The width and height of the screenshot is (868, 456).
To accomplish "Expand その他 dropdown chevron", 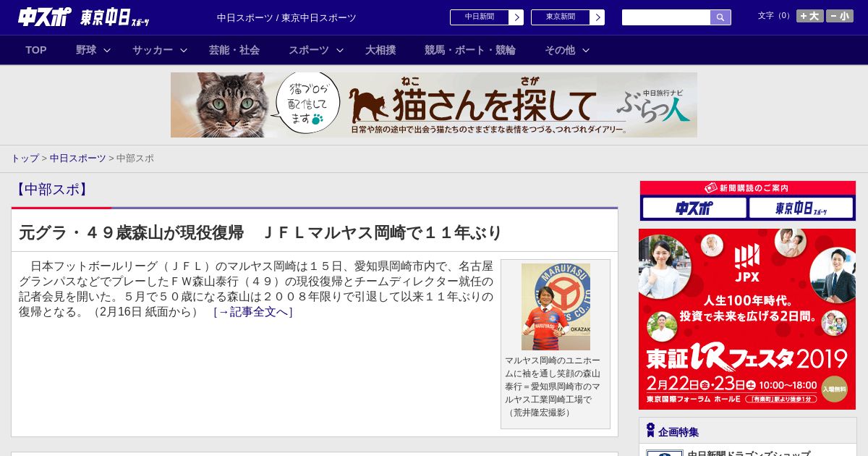I will tap(586, 51).
